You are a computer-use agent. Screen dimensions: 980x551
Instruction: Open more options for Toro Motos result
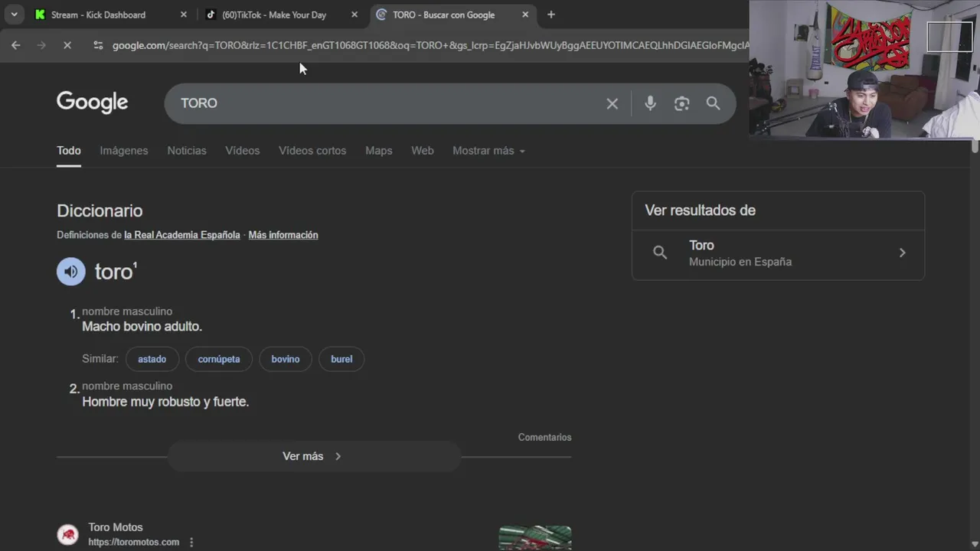click(x=191, y=542)
